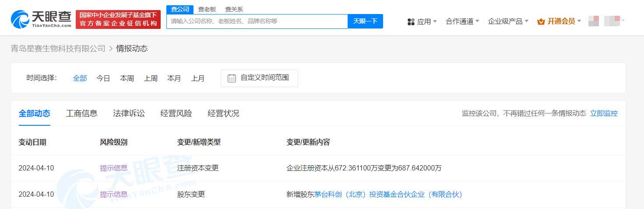Select the 上月 time filter

click(x=197, y=78)
